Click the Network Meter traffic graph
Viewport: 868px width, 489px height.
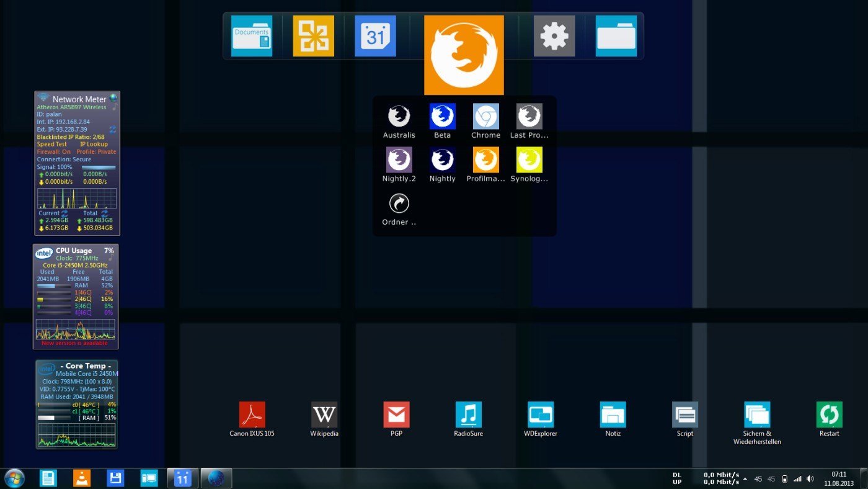[x=77, y=198]
